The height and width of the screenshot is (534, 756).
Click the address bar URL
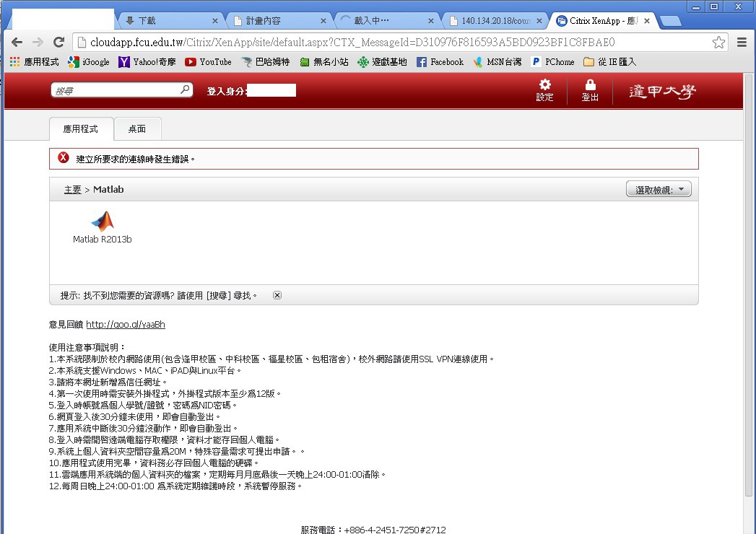(x=352, y=43)
